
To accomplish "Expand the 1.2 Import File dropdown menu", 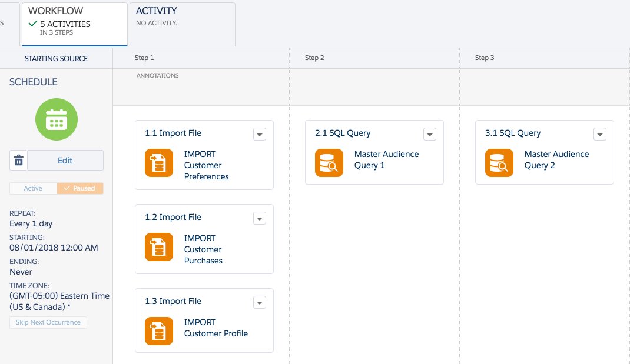I will 260,219.
